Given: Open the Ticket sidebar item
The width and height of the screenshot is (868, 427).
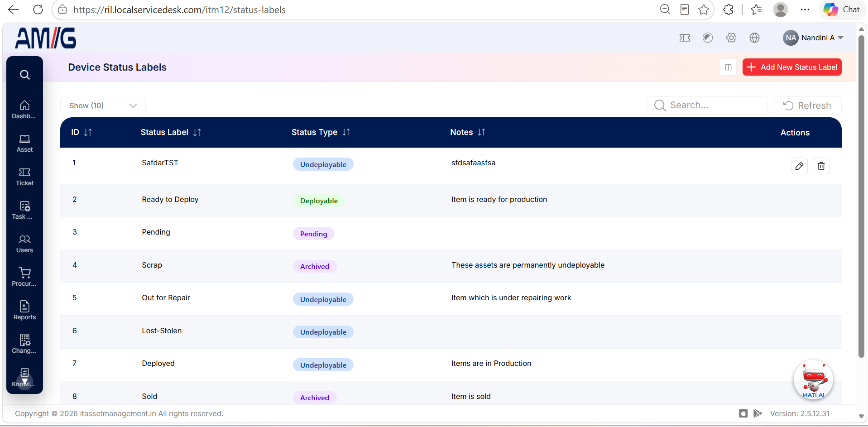Looking at the screenshot, I should tap(24, 177).
